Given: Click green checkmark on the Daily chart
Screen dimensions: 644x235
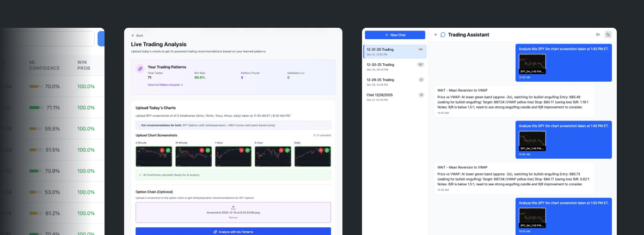Looking at the screenshot, I should pyautogui.click(x=327, y=150).
